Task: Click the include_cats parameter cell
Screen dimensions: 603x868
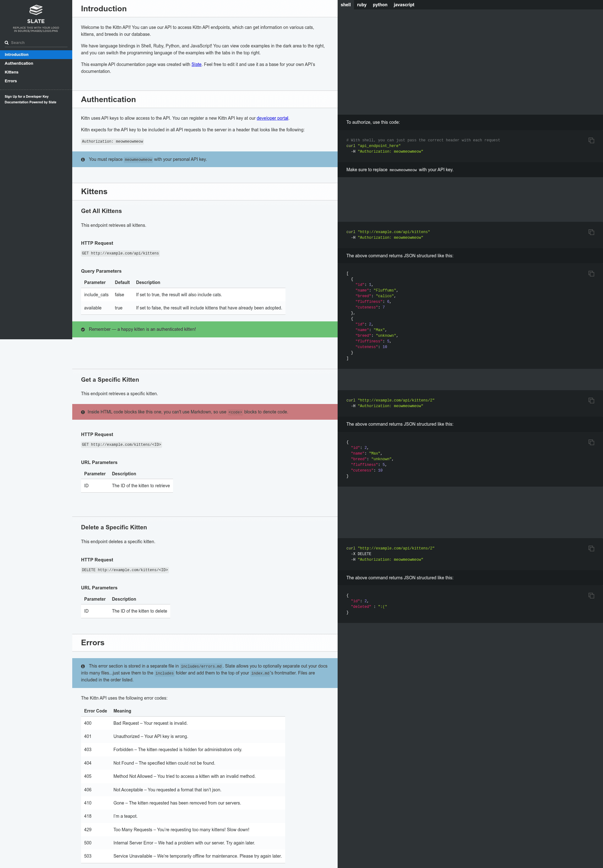Action: 96,295
